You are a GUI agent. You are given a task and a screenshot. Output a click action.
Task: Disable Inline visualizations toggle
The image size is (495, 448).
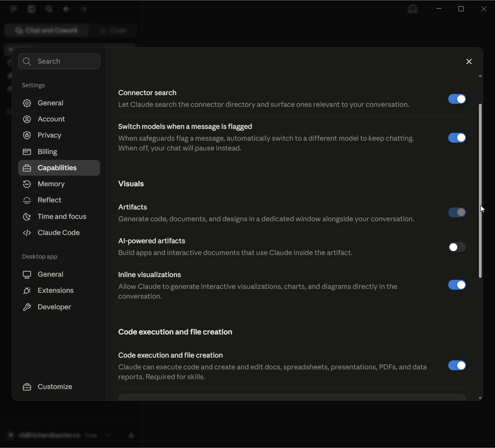tap(457, 285)
